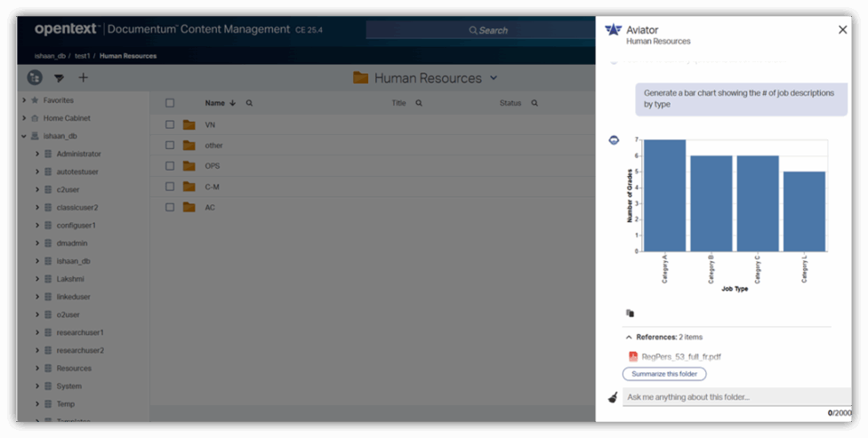Viewport: 868px width, 438px height.
Task: Click the ishaan_db repository icon in tree
Action: pos(35,136)
